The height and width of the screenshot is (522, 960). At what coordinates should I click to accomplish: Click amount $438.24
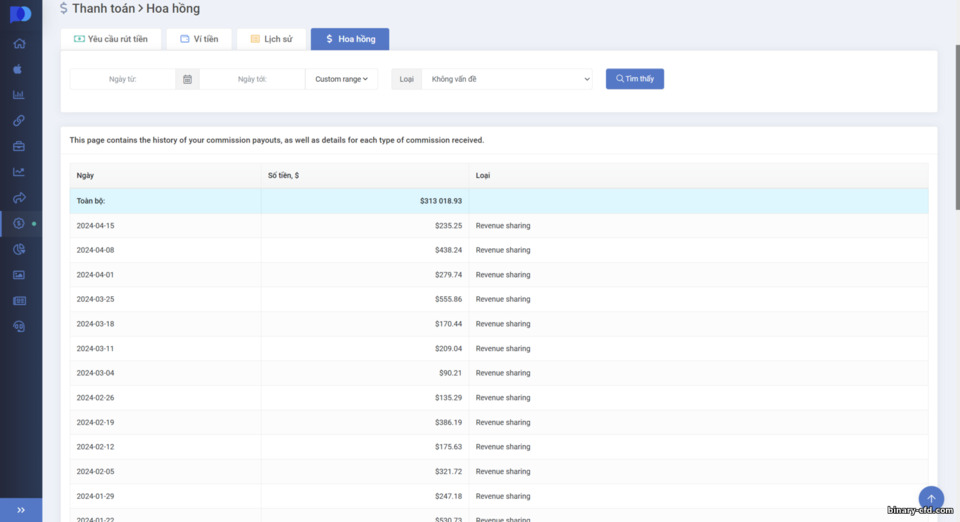coord(448,250)
